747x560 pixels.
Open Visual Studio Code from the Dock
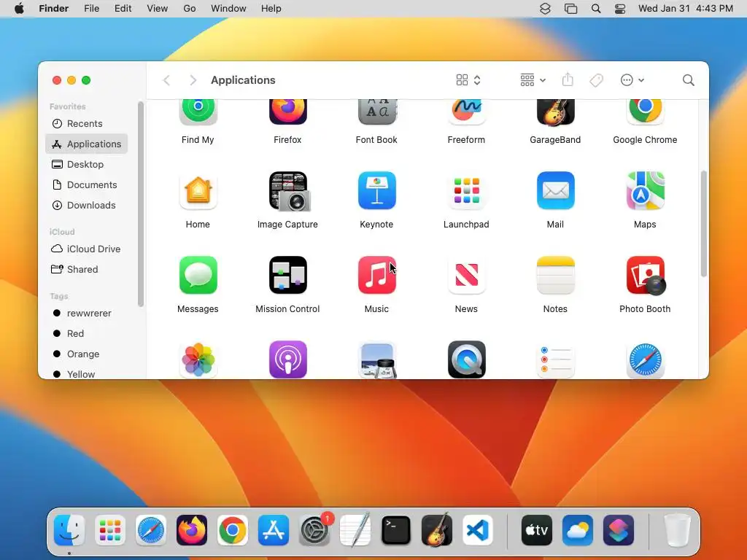click(478, 530)
